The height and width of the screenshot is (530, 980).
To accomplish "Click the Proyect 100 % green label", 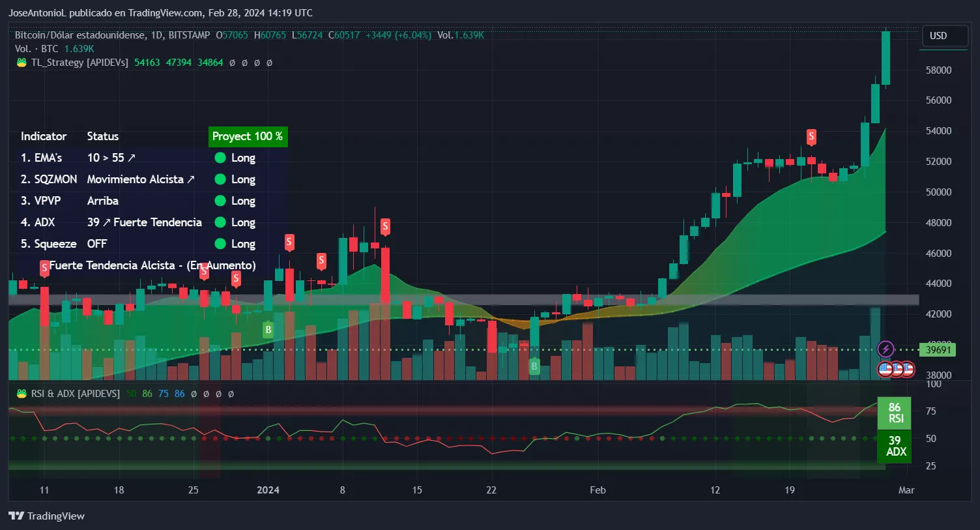I will [248, 136].
